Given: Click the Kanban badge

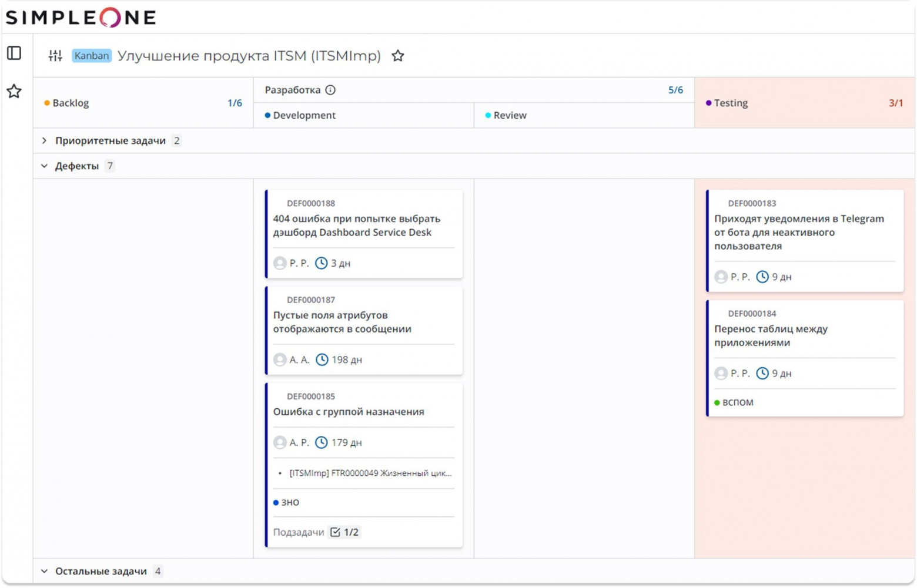Looking at the screenshot, I should 92,56.
